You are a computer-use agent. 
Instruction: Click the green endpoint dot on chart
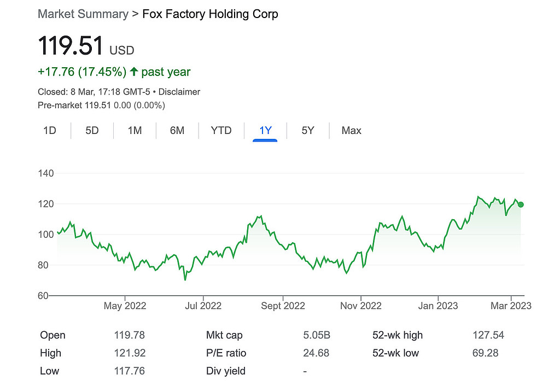click(521, 204)
